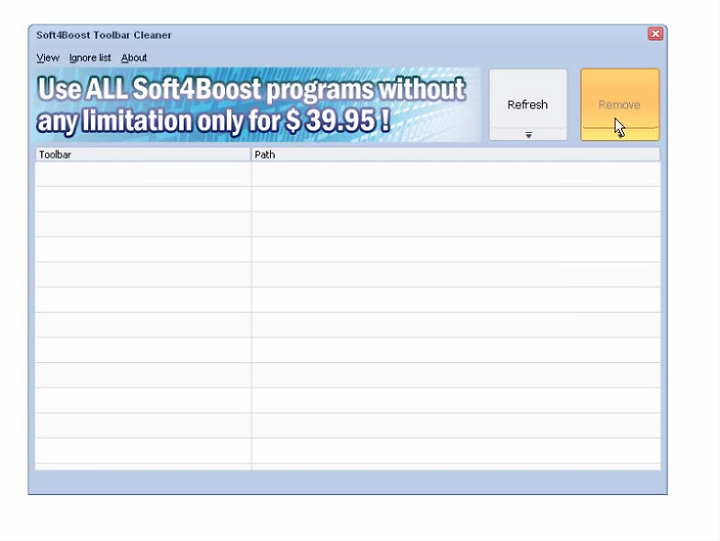Screen dimensions: 720x541
Task: Open the About menu
Action: [x=134, y=58]
